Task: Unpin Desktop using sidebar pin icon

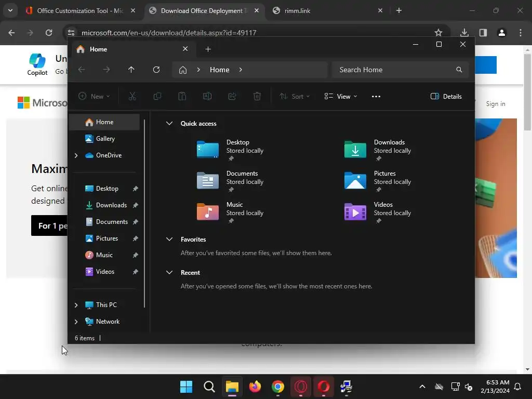Action: click(136, 189)
